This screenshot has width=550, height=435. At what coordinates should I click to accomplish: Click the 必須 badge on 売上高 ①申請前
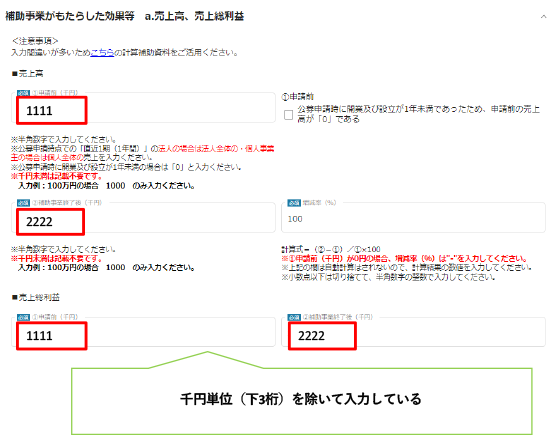pyautogui.click(x=23, y=93)
